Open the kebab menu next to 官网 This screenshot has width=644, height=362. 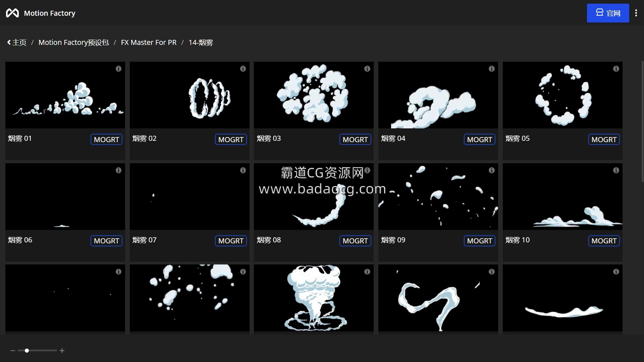click(636, 13)
